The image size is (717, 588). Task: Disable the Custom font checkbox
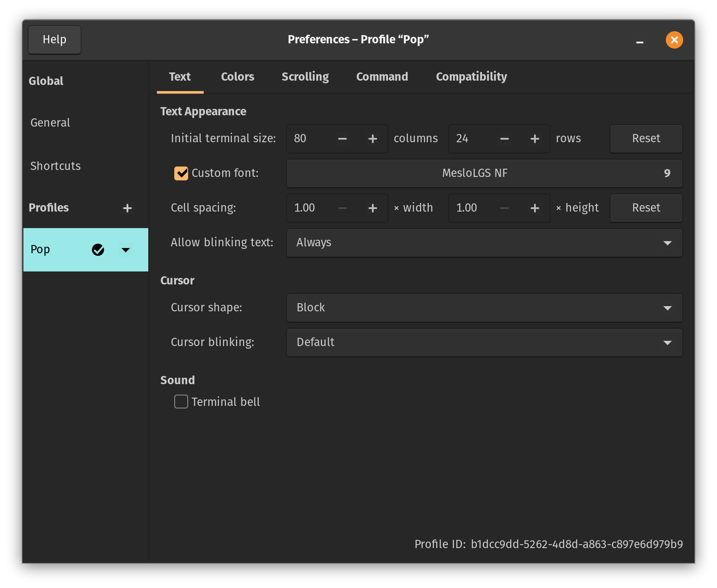[x=181, y=173]
